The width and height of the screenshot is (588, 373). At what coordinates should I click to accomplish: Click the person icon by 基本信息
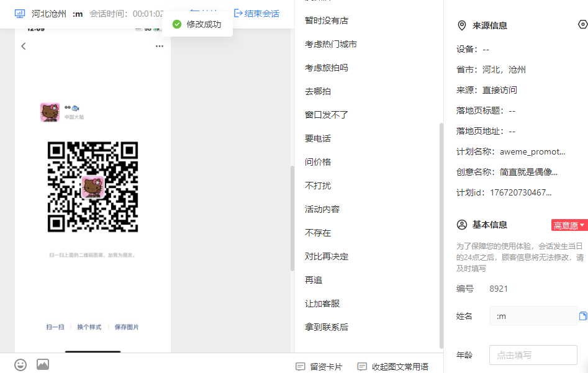[461, 225]
